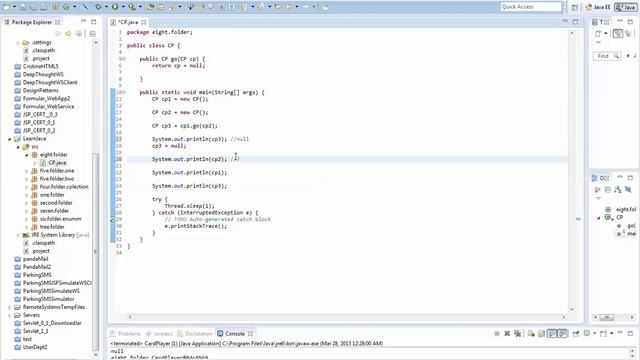Toggle Scroll Lock in Console toolbar
The image size is (640, 360).
pyautogui.click(x=542, y=333)
